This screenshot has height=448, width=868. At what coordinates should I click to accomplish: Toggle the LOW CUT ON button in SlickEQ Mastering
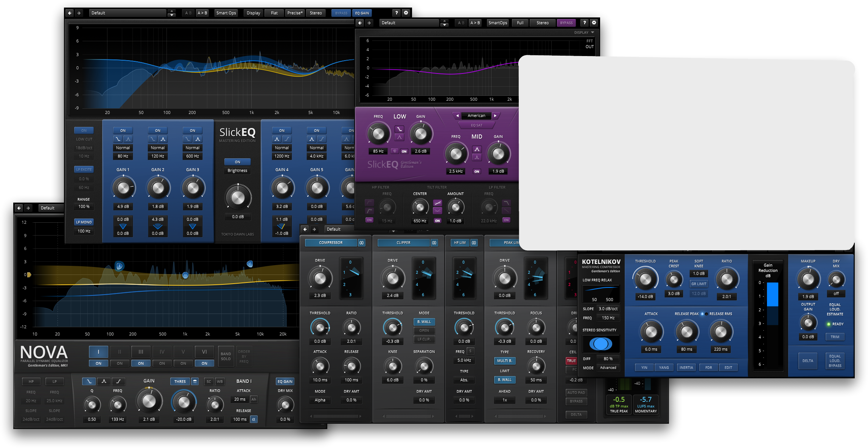[84, 130]
